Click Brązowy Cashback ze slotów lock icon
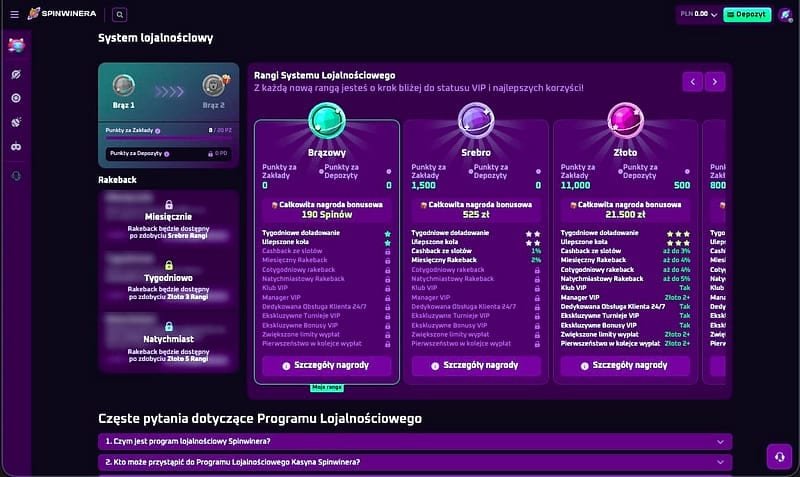 point(388,252)
